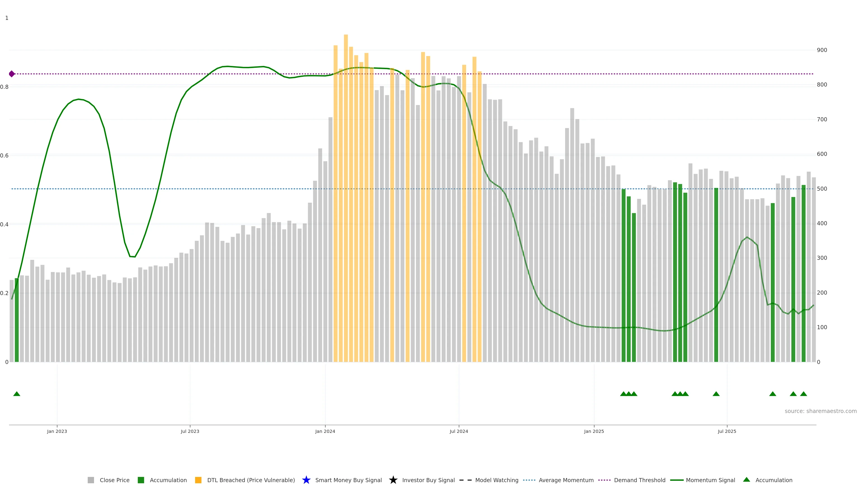Click the orange DTL Breached color swatch
The image size is (868, 488).
(x=198, y=480)
